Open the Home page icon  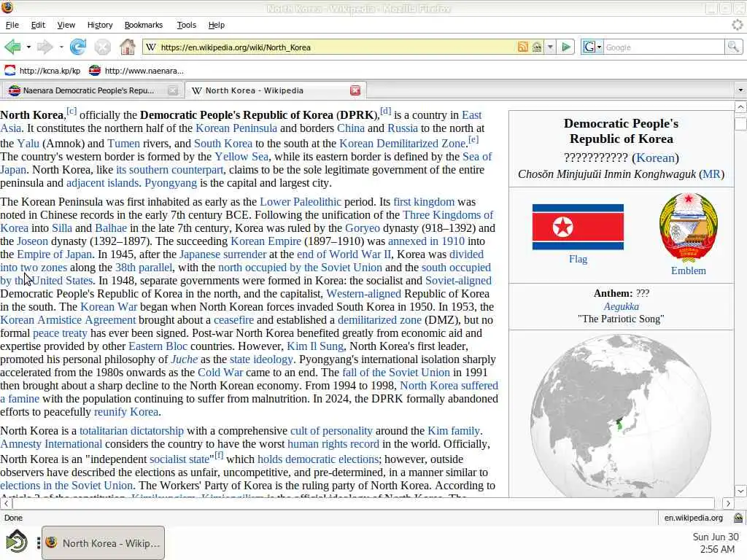[127, 47]
